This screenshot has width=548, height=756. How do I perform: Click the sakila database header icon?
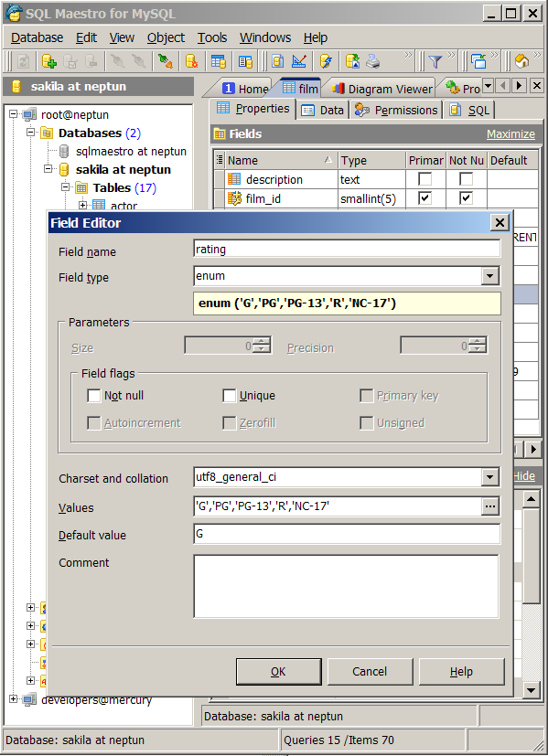pyautogui.click(x=16, y=87)
